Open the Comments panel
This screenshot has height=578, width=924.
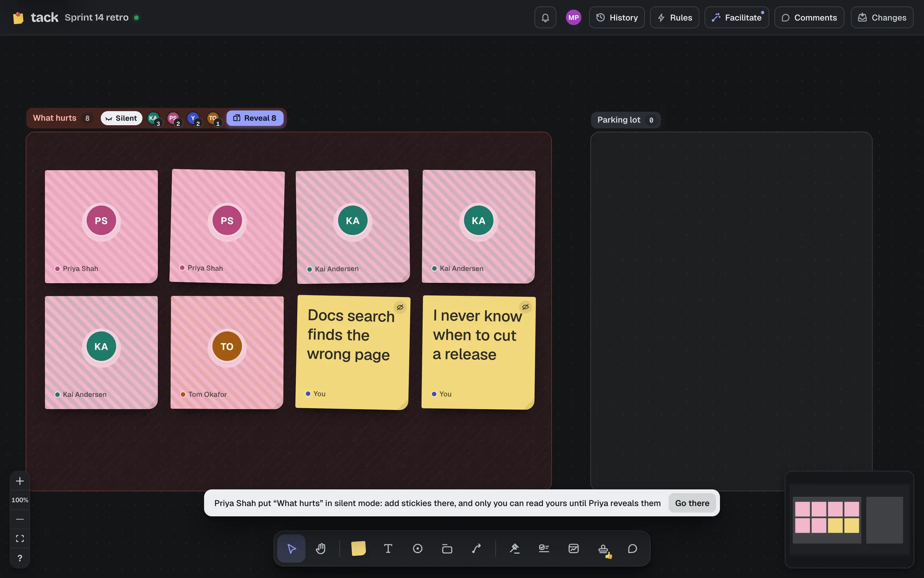pos(809,17)
